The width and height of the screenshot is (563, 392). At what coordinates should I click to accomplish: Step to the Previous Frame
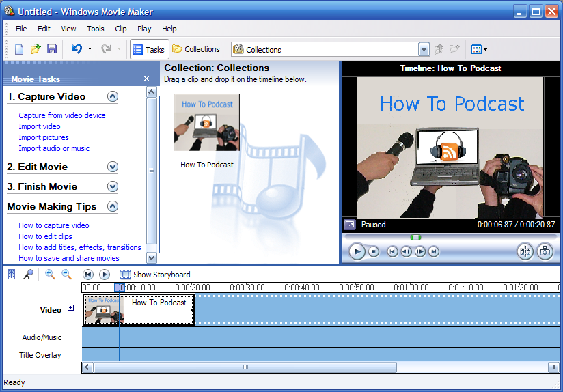tap(406, 251)
